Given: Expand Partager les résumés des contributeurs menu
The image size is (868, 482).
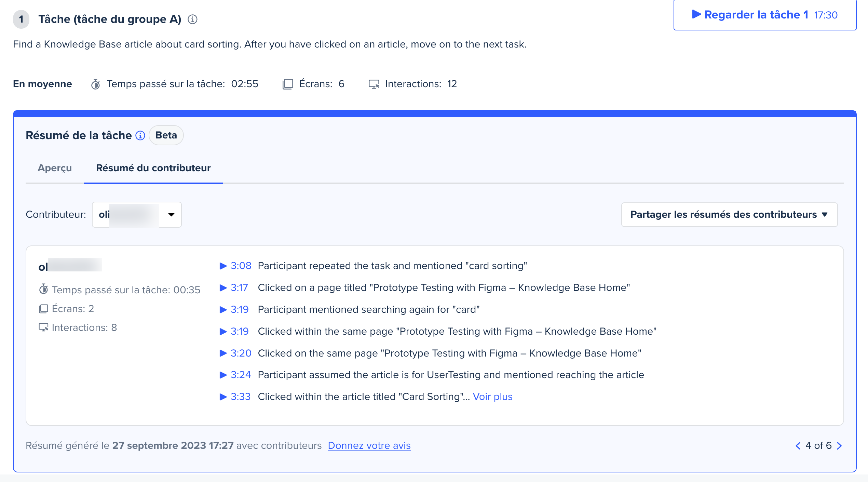Looking at the screenshot, I should [729, 215].
